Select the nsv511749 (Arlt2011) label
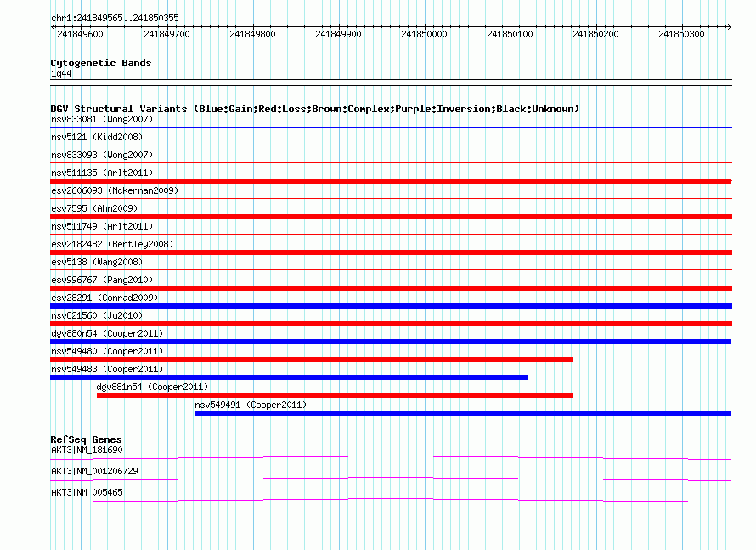 click(x=102, y=226)
